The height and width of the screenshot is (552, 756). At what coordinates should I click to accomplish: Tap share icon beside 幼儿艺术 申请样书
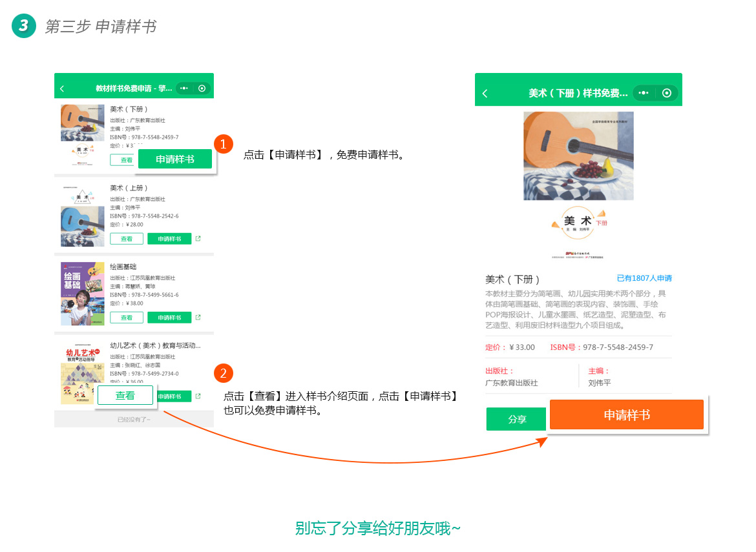[198, 396]
